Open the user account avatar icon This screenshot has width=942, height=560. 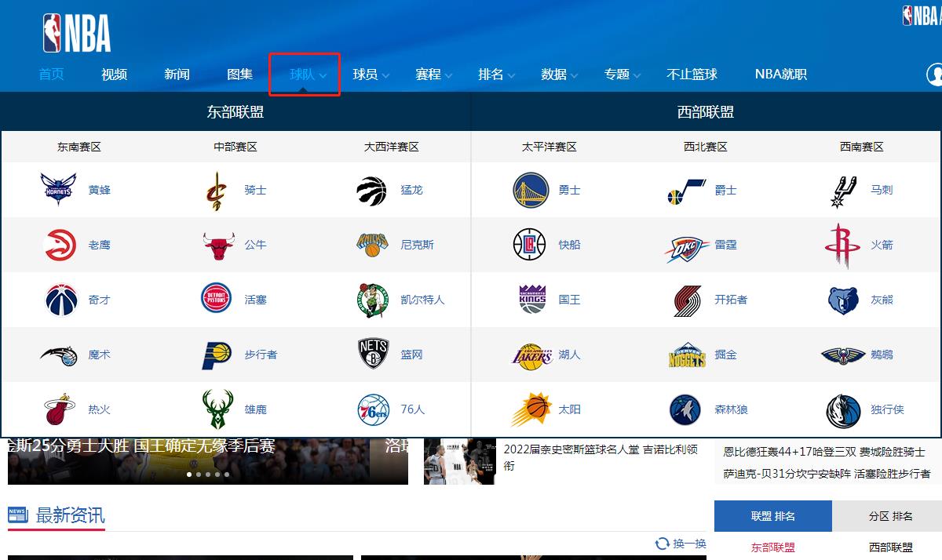934,75
